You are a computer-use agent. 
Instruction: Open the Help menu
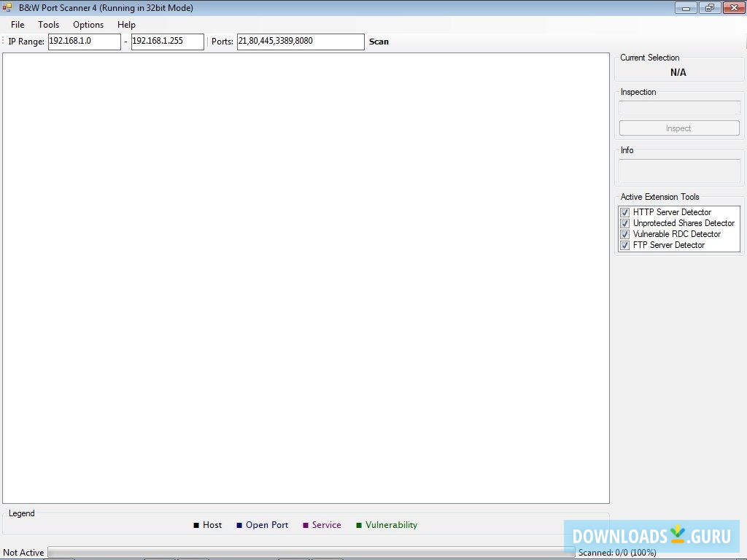click(x=126, y=25)
